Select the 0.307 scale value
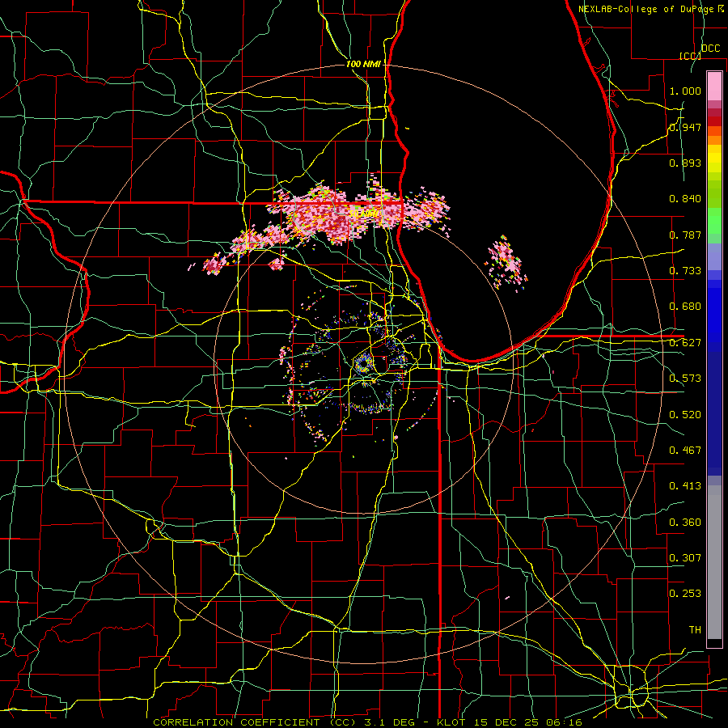The height and width of the screenshot is (728, 728). [x=685, y=557]
